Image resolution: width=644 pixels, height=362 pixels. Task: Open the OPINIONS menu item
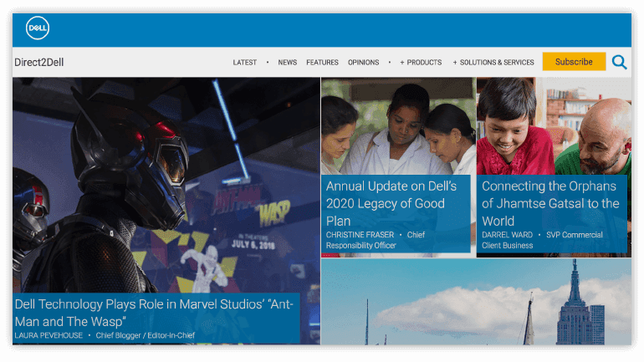364,63
